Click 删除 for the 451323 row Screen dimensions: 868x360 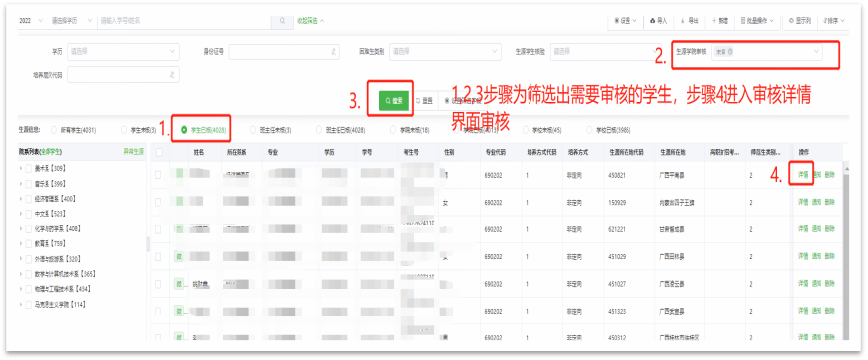[829, 311]
